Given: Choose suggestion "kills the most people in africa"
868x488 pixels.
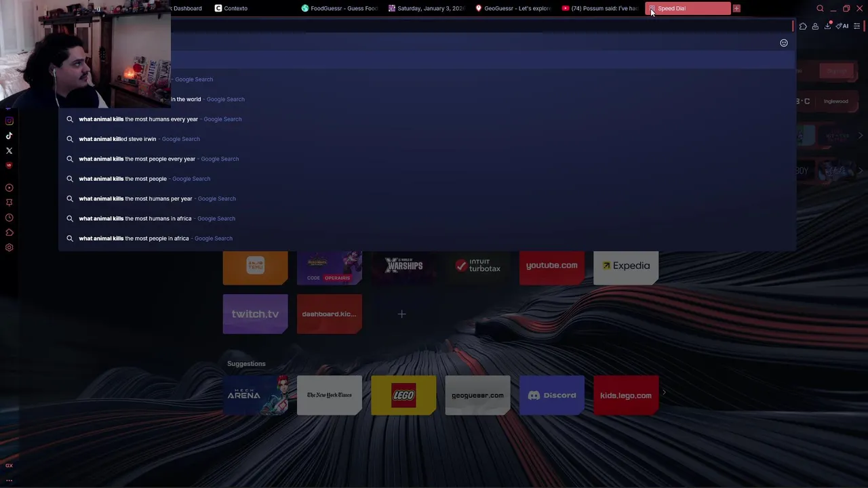Looking at the screenshot, I should point(427,239).
